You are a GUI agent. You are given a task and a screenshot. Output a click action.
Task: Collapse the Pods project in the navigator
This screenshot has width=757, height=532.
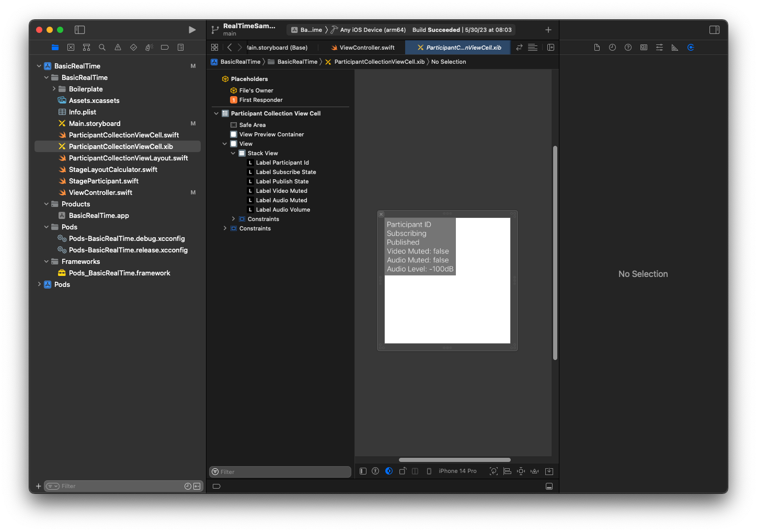coord(39,284)
